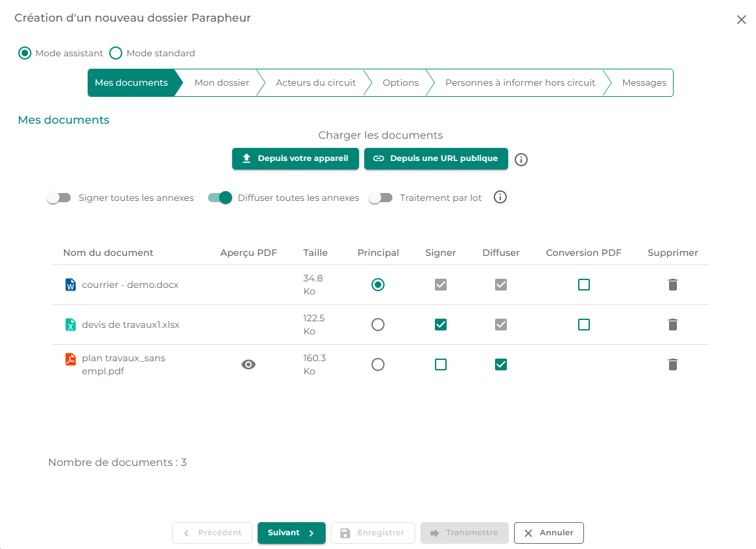Check Conversion PDF for devis de travaux1.xlsx
Viewport: 756px width, 549px height.
coord(584,325)
